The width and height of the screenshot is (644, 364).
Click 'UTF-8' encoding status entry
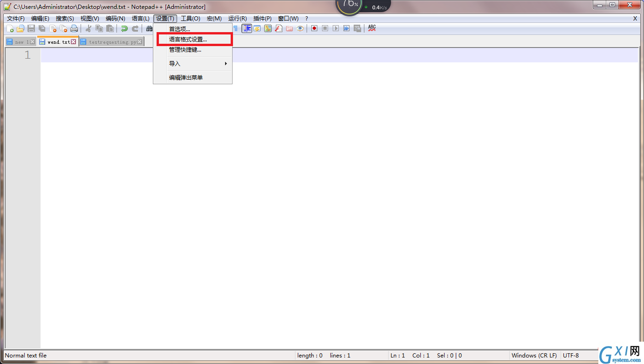571,355
